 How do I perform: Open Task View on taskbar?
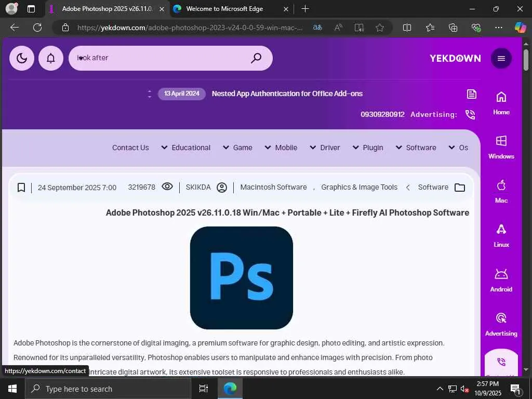204,389
